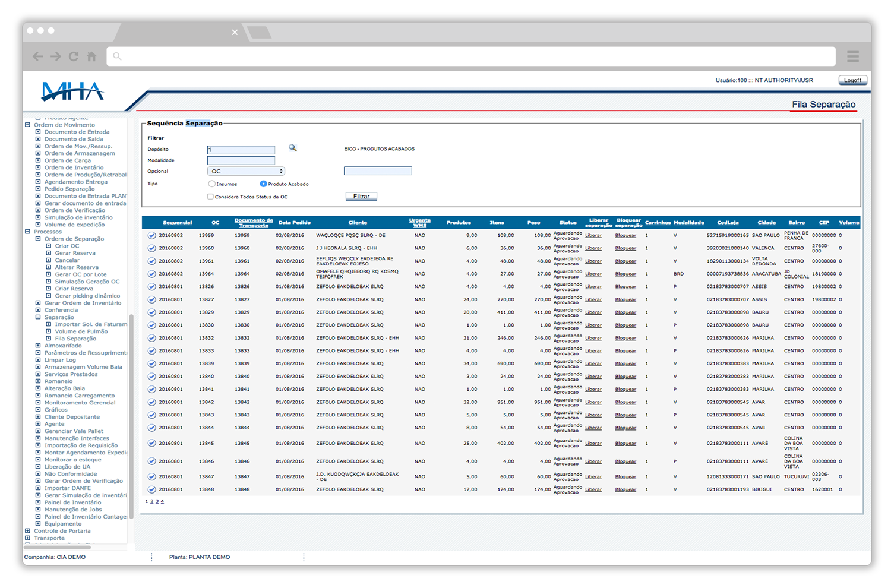Screen dimensions: 891x588
Task: Collapse the Ordem de Separação tree node
Action: tap(38, 239)
